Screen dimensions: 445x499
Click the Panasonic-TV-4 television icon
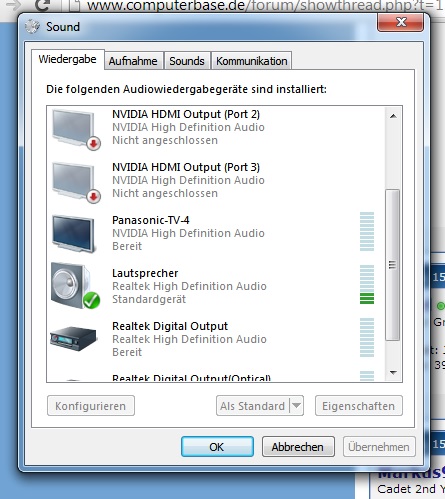(73, 234)
